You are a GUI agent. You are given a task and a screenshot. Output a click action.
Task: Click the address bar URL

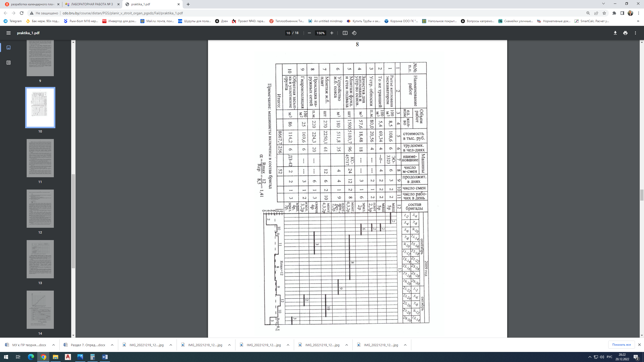click(x=123, y=13)
